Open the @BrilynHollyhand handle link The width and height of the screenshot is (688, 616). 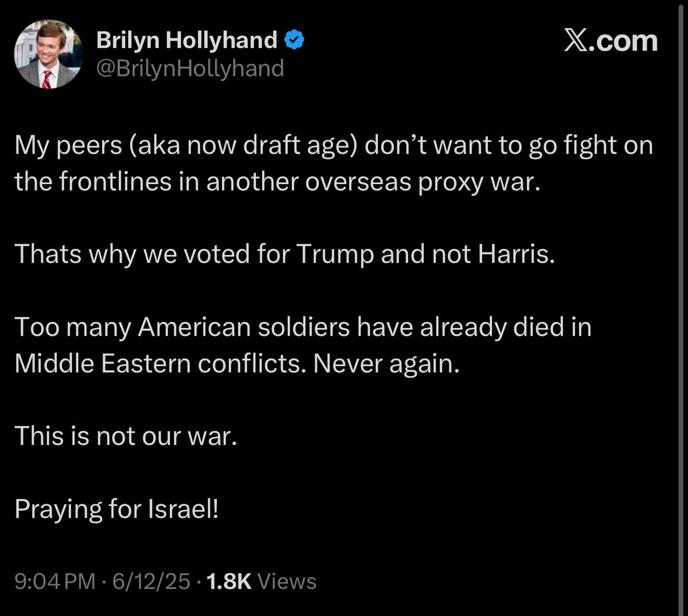pos(190,68)
